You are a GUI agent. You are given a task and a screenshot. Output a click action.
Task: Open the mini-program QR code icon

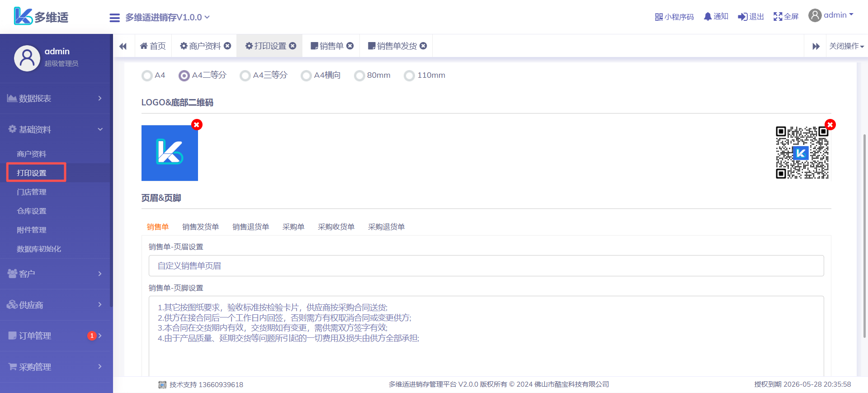click(x=659, y=17)
